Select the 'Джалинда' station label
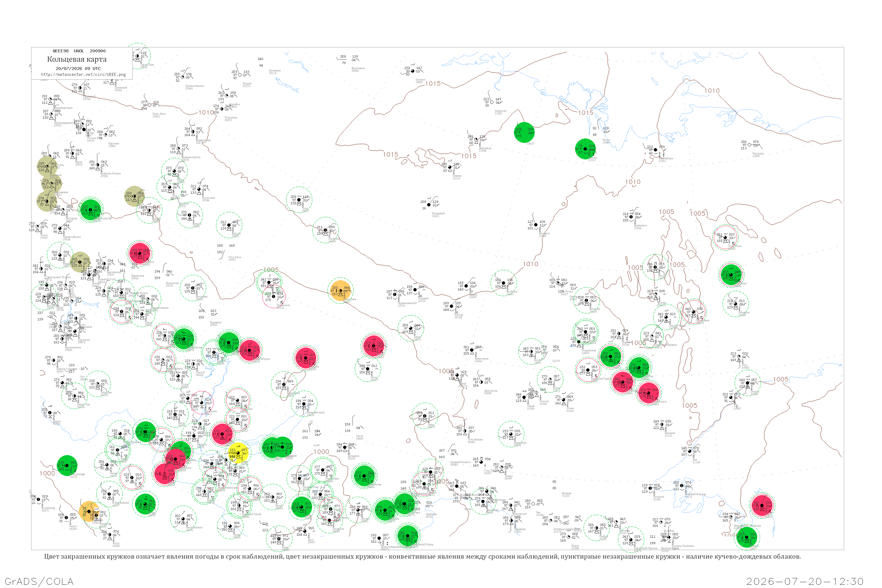882x588 pixels. [485, 148]
